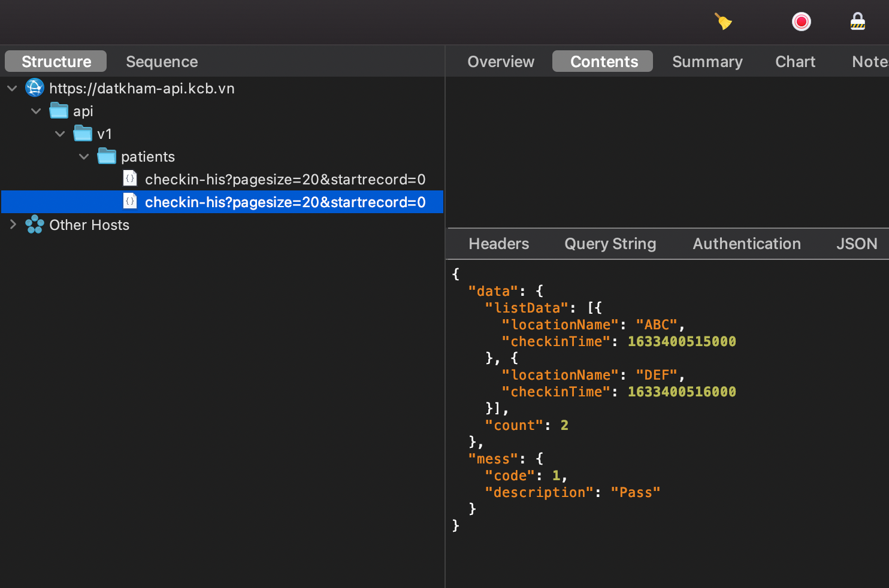Click the v1 folder icon
This screenshot has width=889, height=588.
pos(83,134)
